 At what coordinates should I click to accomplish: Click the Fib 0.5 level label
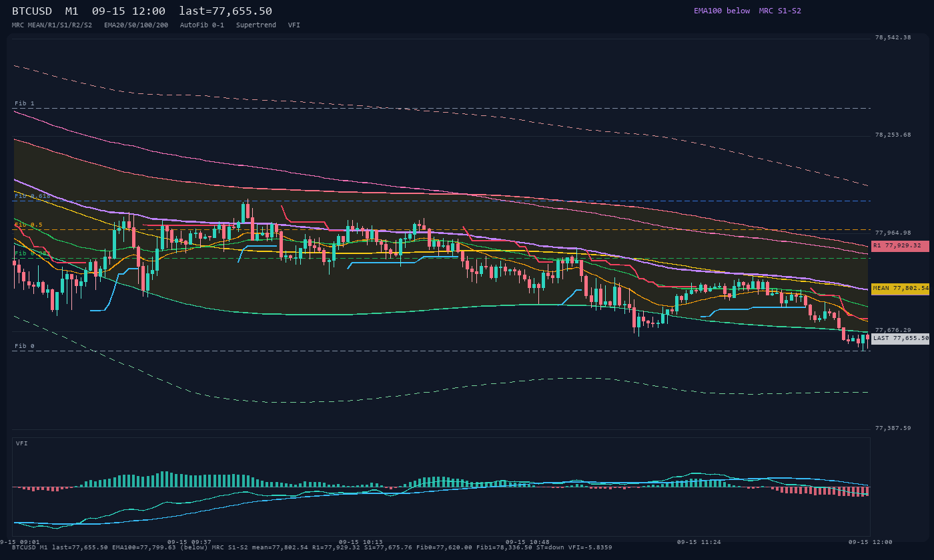coord(29,225)
